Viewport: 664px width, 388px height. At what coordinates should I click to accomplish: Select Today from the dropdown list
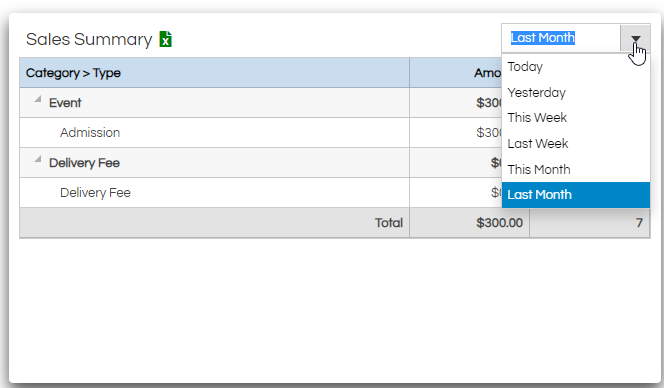pos(575,67)
